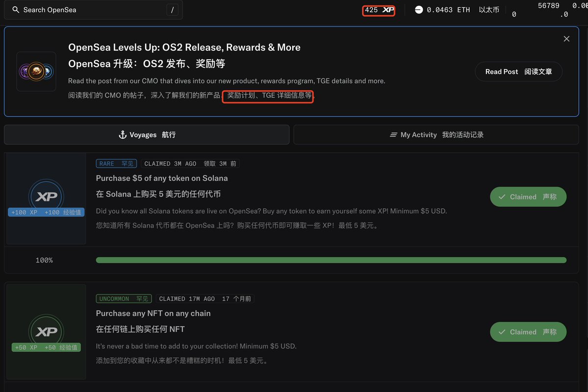Click the RARE rarity badge
588x392 pixels.
(x=116, y=164)
